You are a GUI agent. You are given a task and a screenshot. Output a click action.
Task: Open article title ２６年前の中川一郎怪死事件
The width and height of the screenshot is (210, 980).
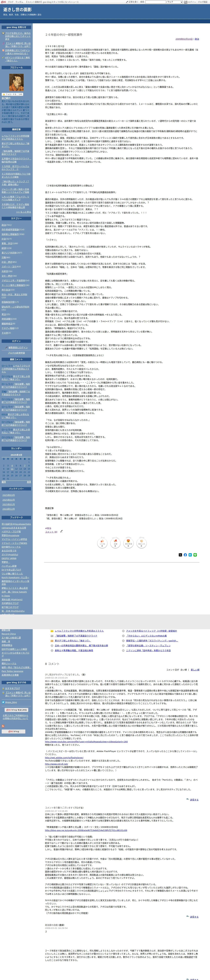click(64, 35)
